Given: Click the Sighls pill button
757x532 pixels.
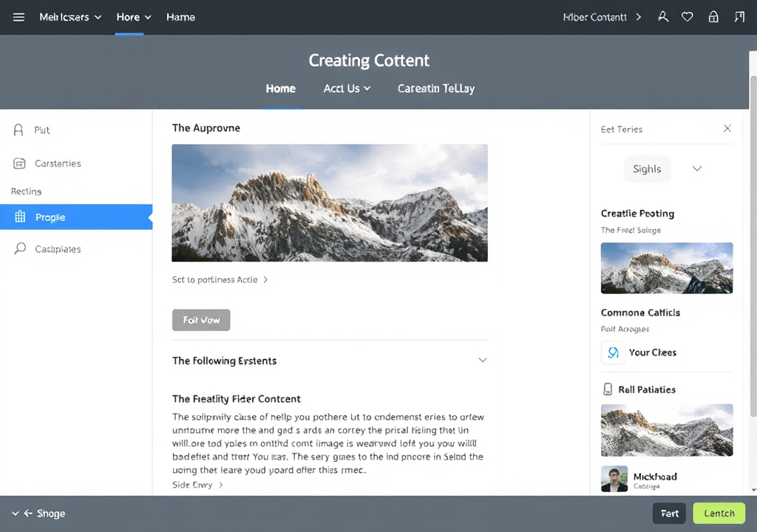Looking at the screenshot, I should [647, 168].
